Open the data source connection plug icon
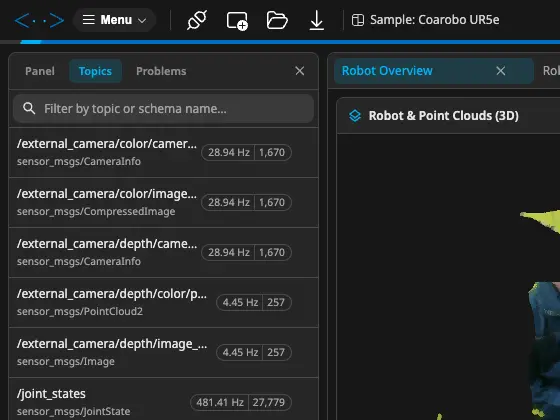This screenshot has height=420, width=560. click(197, 20)
